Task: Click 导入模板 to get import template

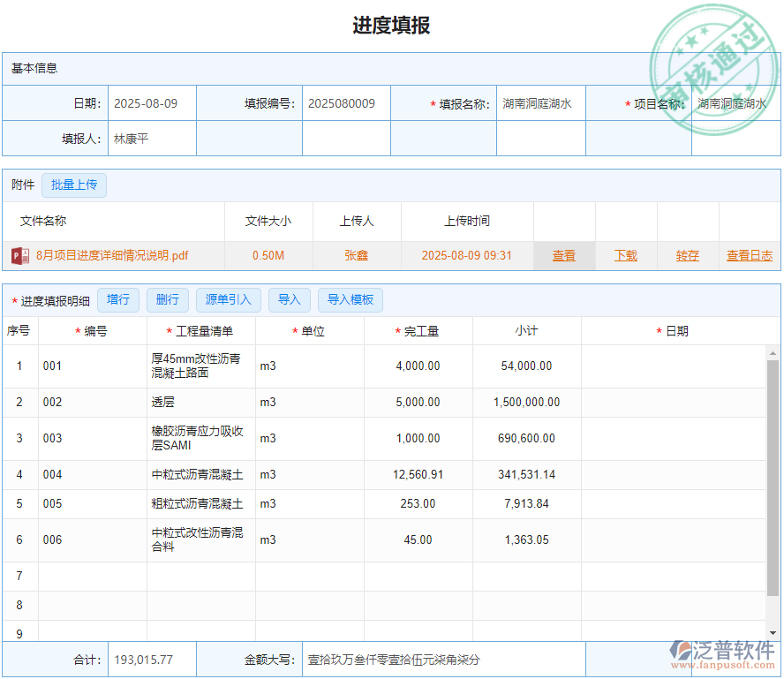Action: [x=350, y=299]
